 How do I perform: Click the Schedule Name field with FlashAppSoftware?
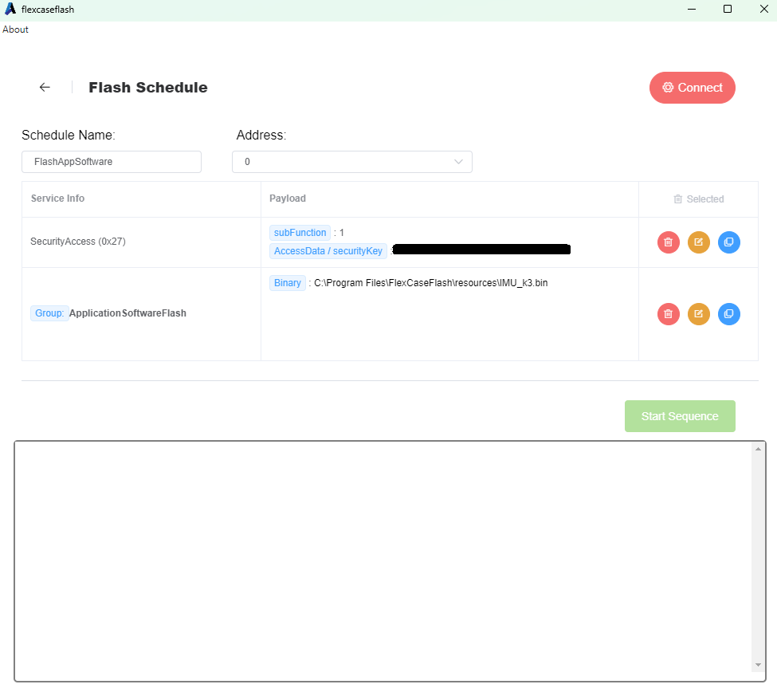111,162
